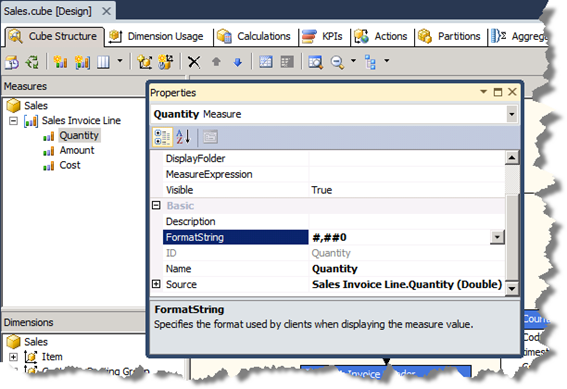Click the Show Tables diagram icon
Image resolution: width=567 pixels, height=389 pixels.
tap(266, 62)
